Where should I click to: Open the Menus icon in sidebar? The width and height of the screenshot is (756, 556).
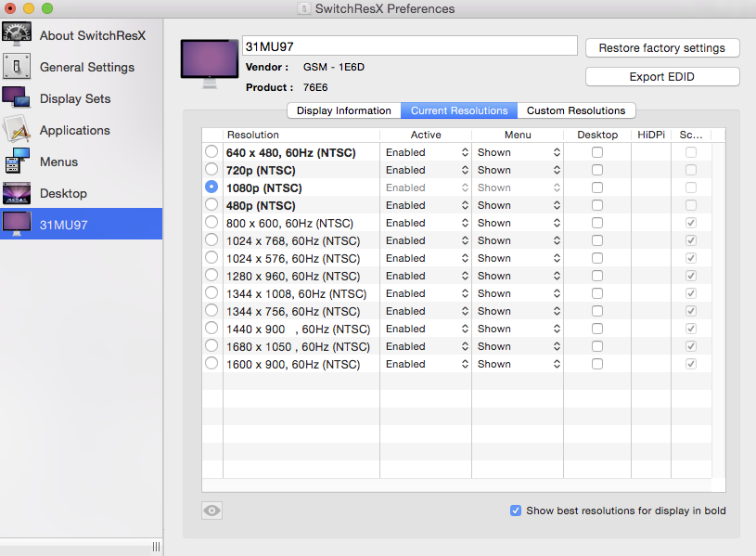[17, 161]
